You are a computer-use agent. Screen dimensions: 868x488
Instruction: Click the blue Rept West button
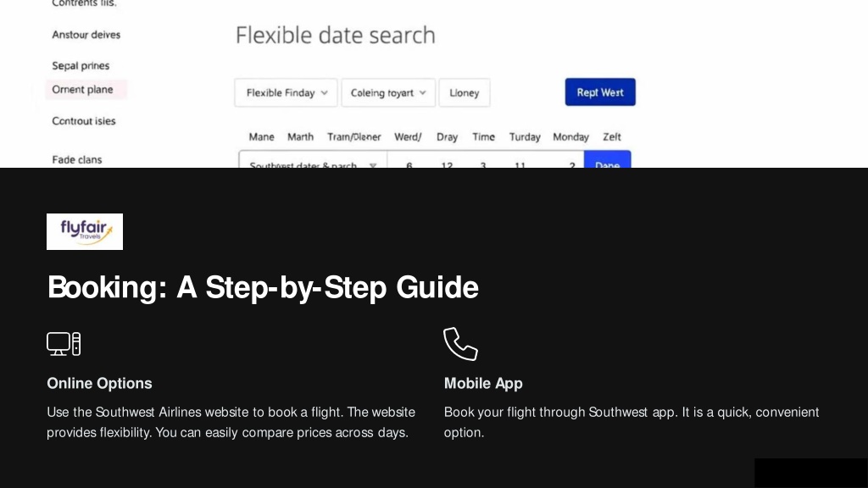click(x=600, y=91)
